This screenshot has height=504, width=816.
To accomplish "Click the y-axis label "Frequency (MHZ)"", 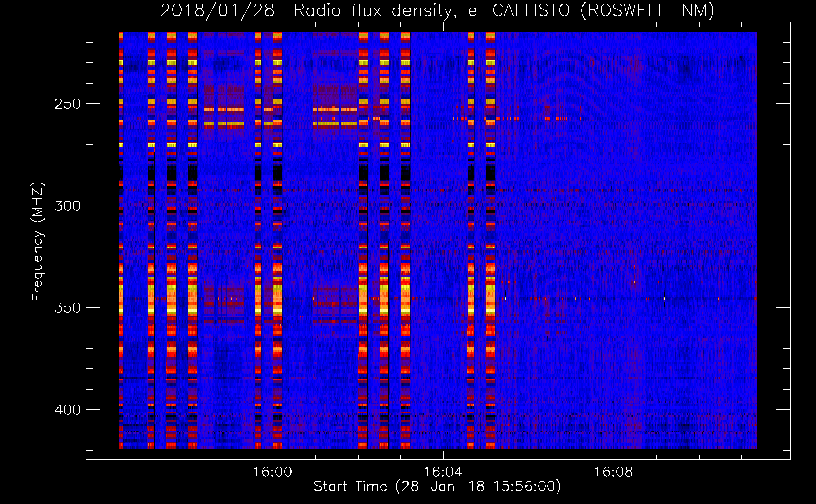I will pos(38,242).
